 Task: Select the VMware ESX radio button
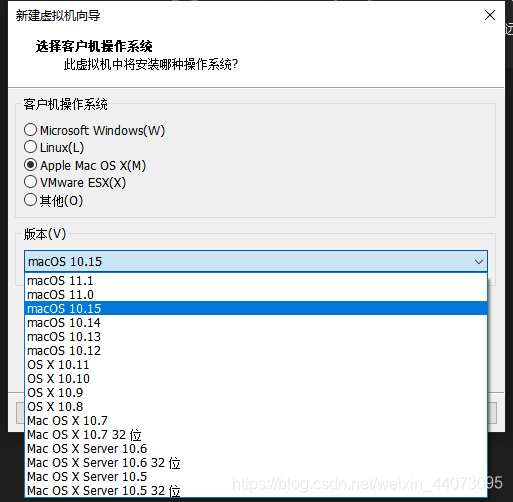tap(30, 182)
